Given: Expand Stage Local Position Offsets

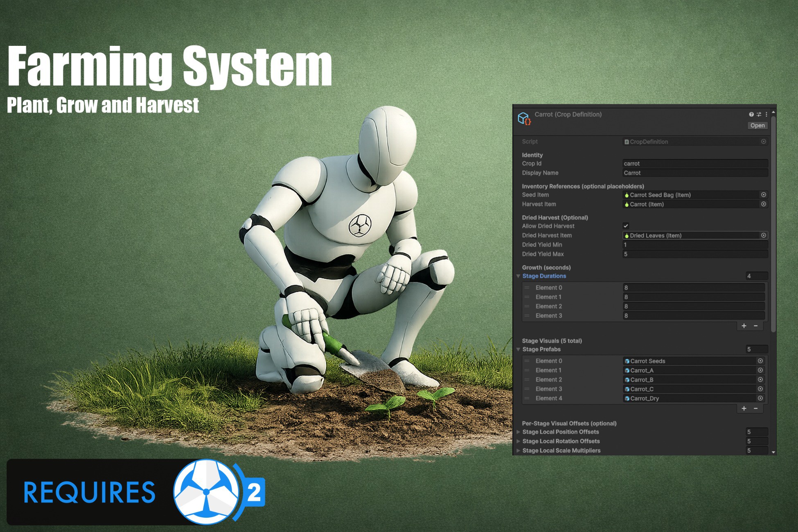Looking at the screenshot, I should (518, 432).
